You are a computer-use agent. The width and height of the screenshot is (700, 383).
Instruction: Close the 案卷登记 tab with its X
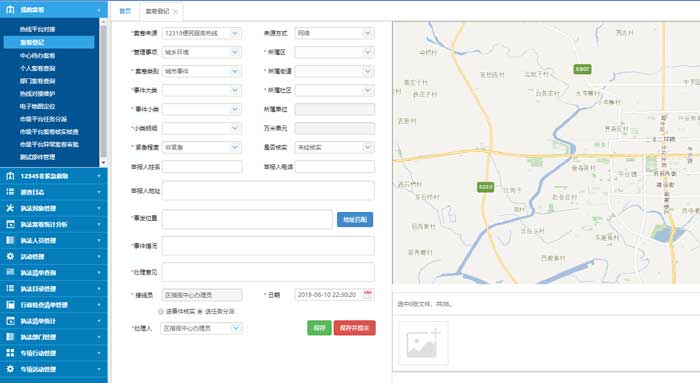click(x=175, y=12)
